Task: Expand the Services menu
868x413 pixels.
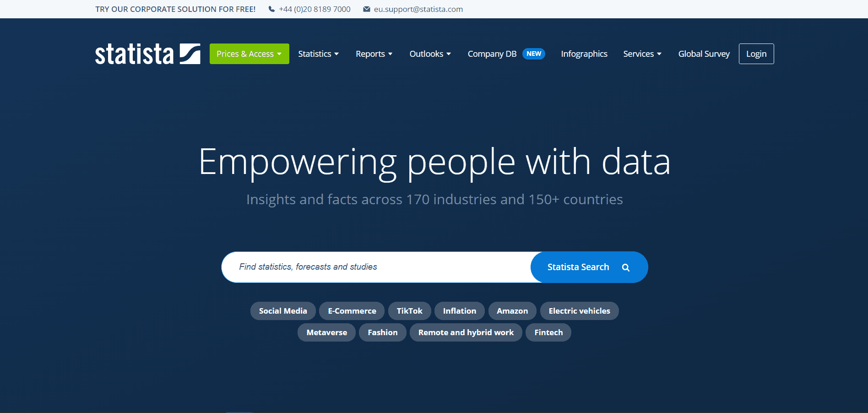Action: tap(642, 54)
